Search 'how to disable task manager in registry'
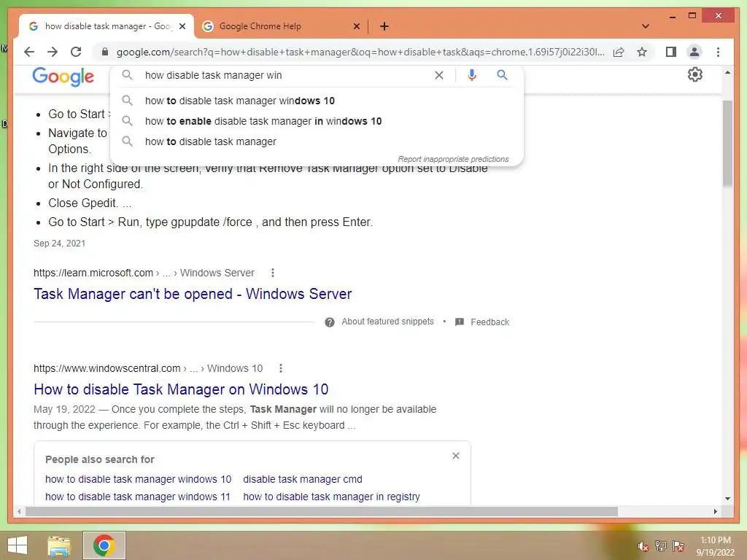This screenshot has height=560, width=747. (x=332, y=497)
